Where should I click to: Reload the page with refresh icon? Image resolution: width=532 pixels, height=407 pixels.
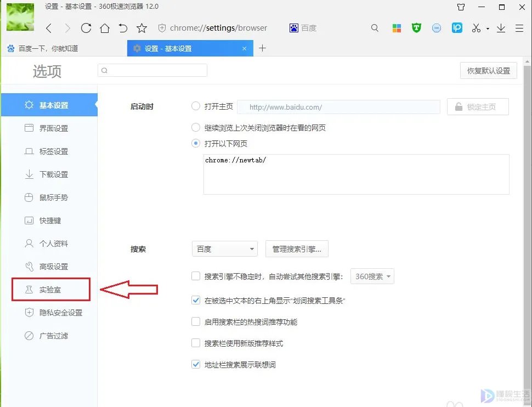coord(86,28)
